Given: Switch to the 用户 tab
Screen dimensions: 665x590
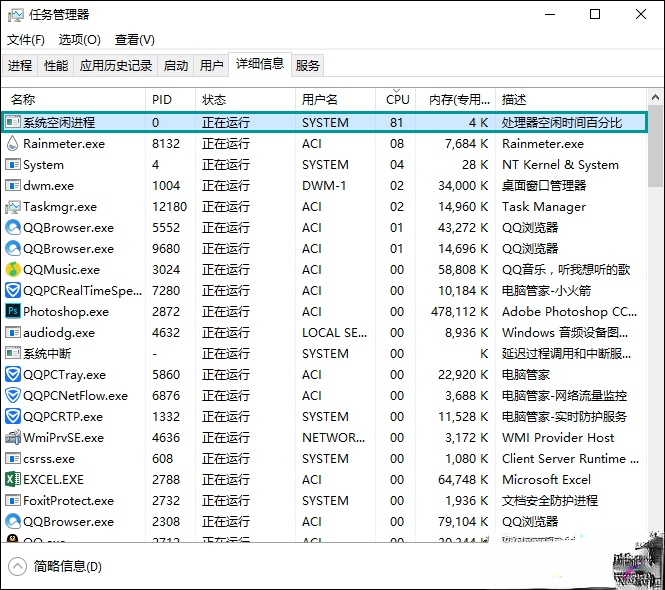Looking at the screenshot, I should click(x=211, y=65).
